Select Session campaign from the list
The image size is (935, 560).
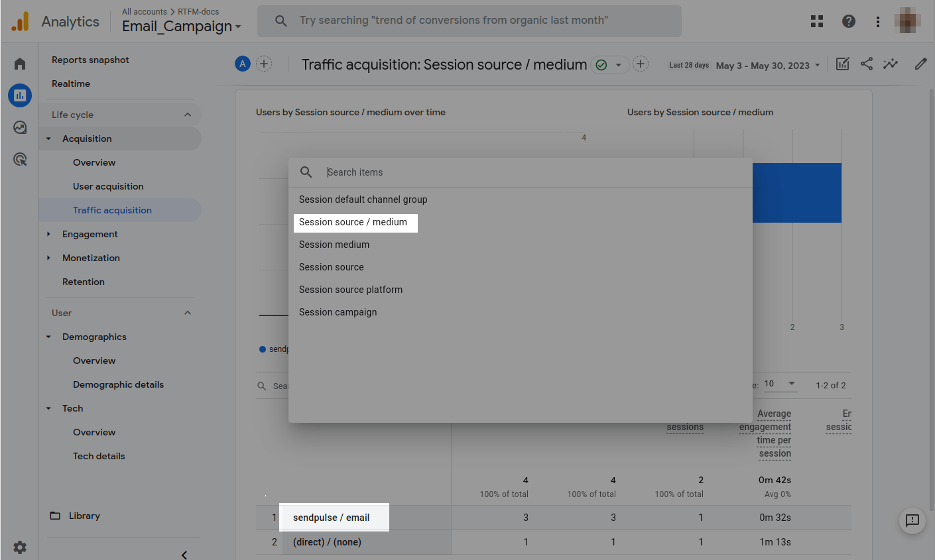click(x=338, y=312)
